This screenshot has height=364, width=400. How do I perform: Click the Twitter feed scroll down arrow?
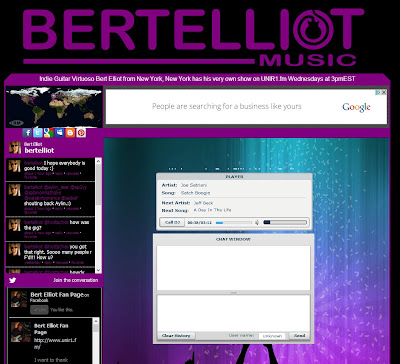coord(98,270)
